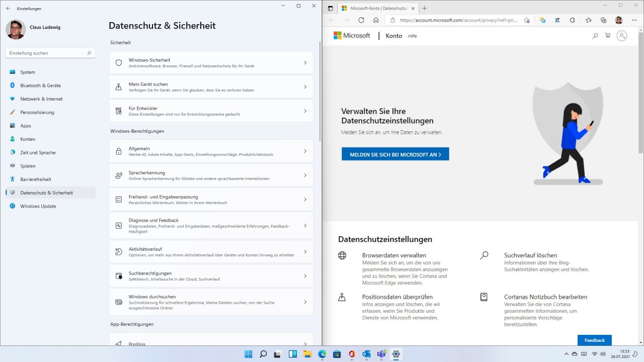Screen dimensions: 644x362
Task: Expand Diagnose und Feedback row chevron
Action: [x=305, y=226]
